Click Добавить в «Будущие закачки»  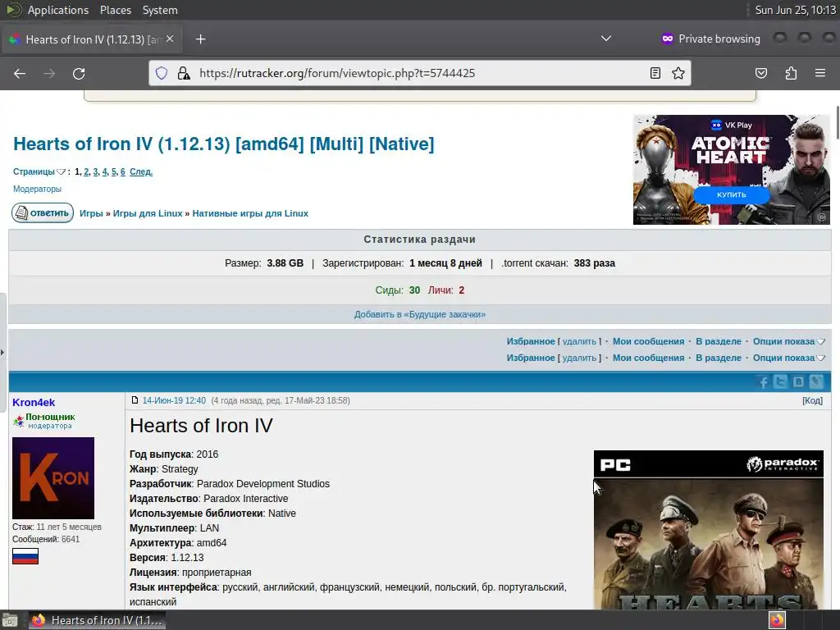pos(419,314)
